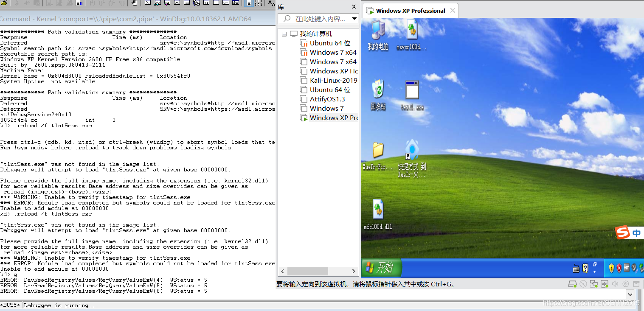
Task: Click Source mode off (101) icon
Action: tap(258, 3)
